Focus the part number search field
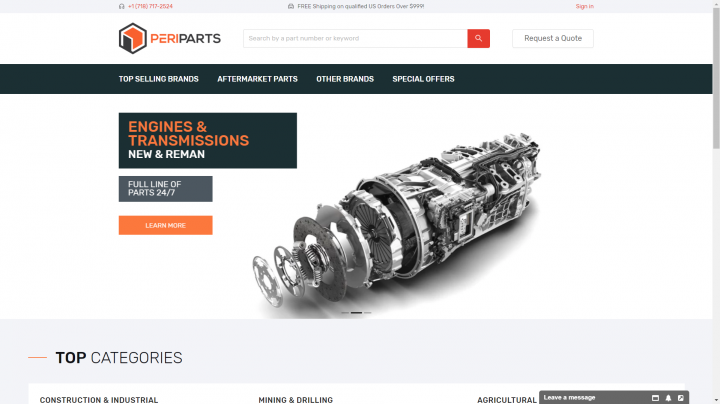 pyautogui.click(x=355, y=39)
